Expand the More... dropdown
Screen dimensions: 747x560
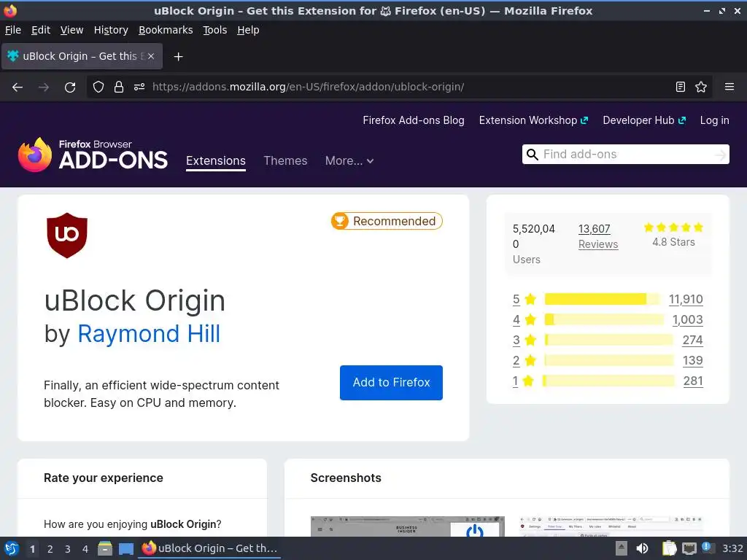click(349, 161)
